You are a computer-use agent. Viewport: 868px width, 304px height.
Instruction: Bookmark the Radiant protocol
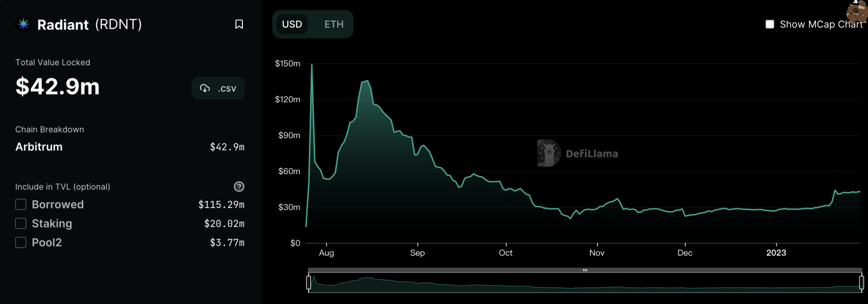click(x=239, y=24)
